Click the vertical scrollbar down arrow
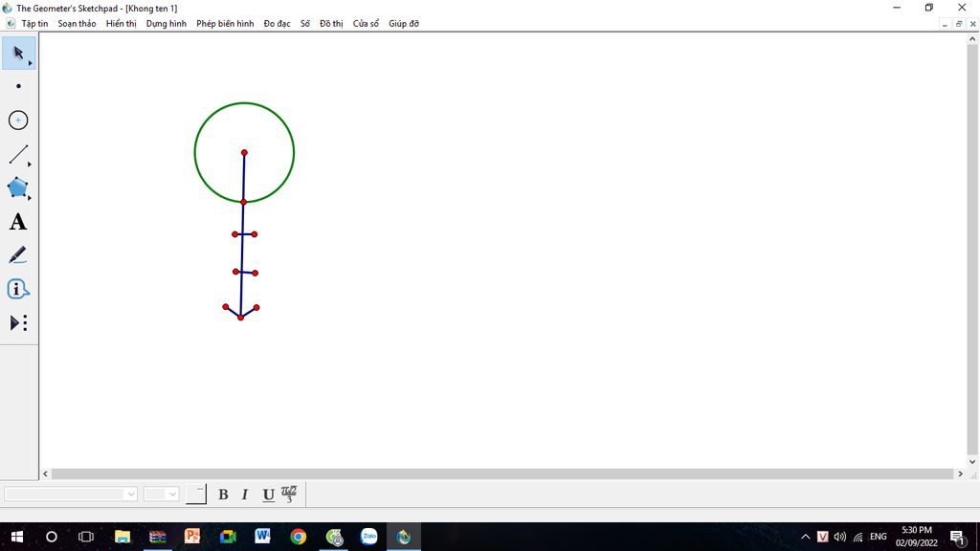 [972, 462]
